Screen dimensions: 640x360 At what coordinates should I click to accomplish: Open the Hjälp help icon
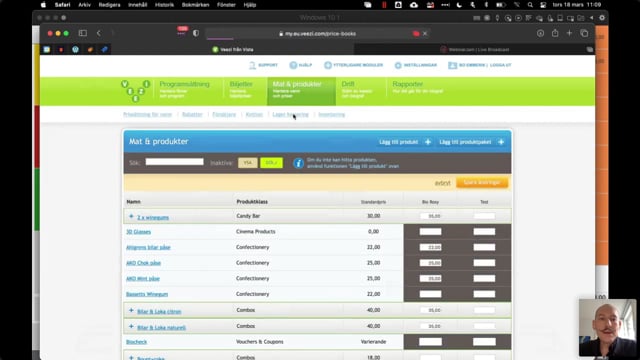(293, 65)
